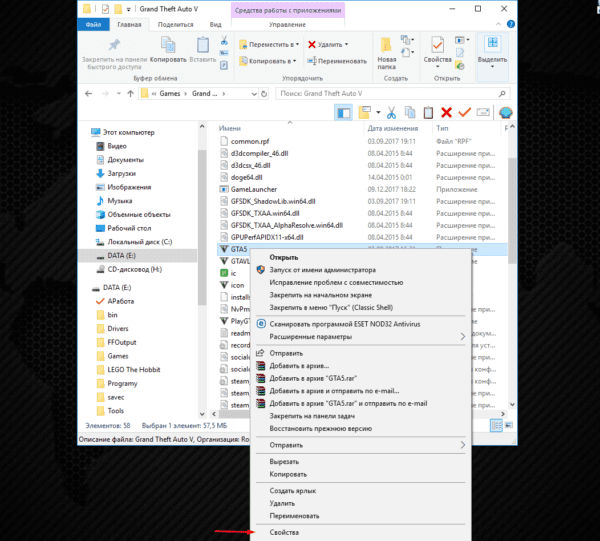Click the Paste clipboard icon in ribbon

(203, 45)
